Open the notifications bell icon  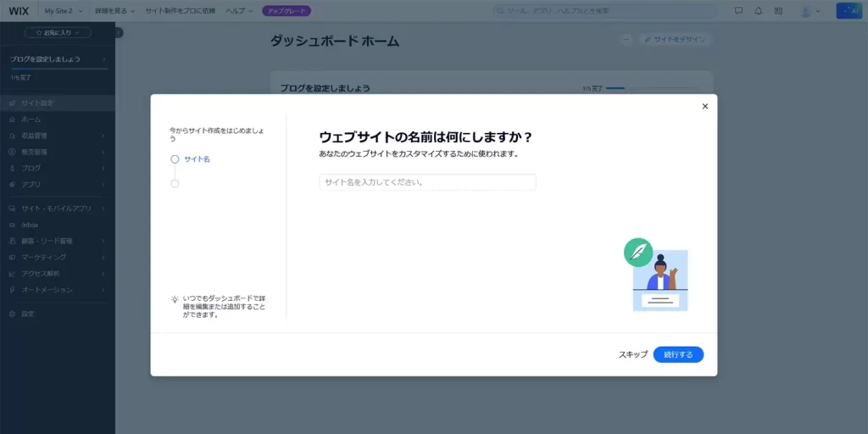click(x=758, y=11)
